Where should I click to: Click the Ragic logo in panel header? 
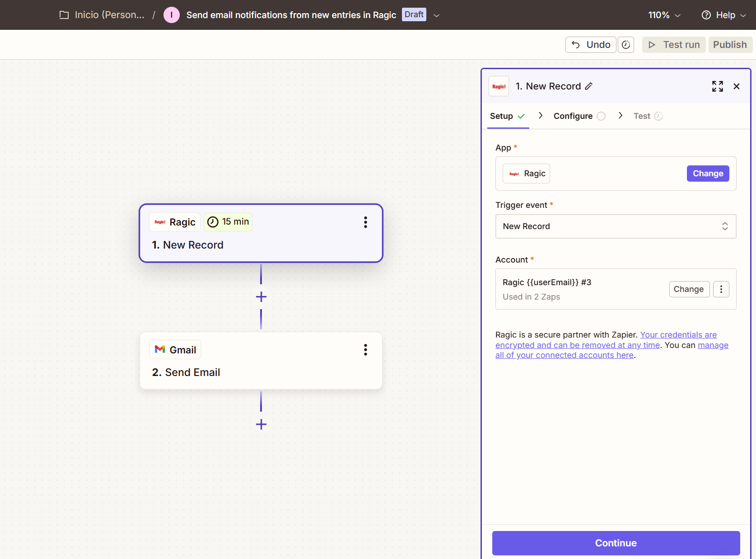[x=499, y=86]
